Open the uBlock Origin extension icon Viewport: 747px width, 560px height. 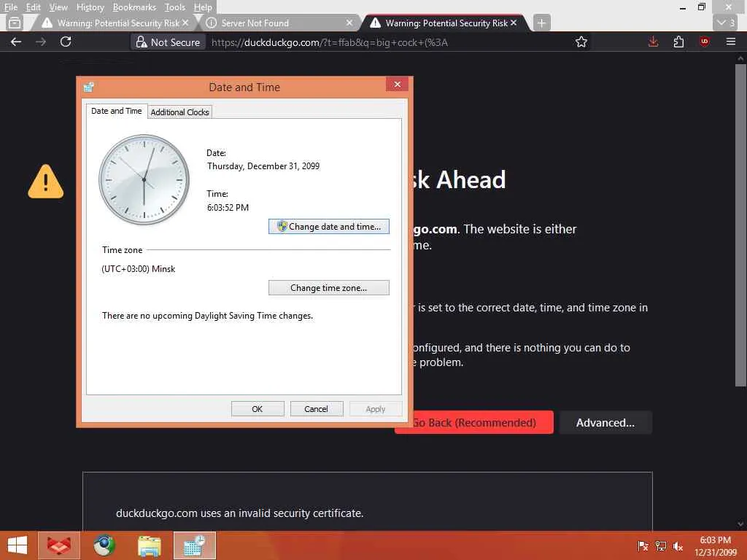tap(704, 42)
